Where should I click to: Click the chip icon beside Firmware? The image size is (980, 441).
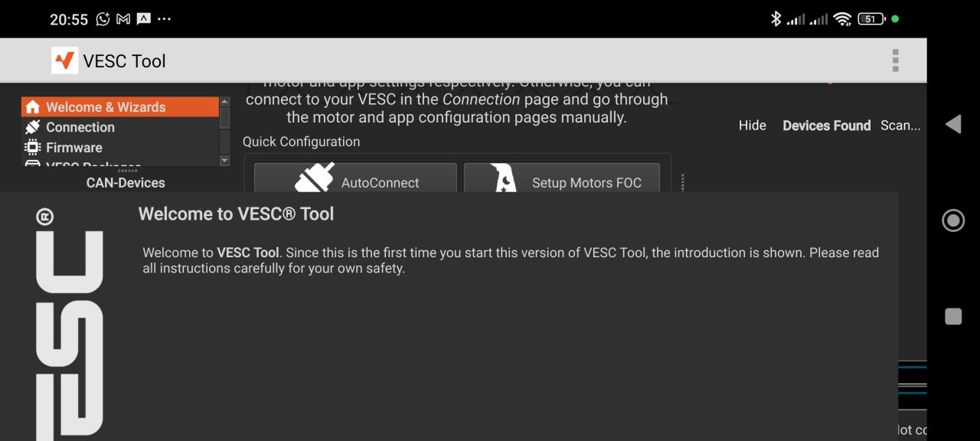[x=32, y=148]
